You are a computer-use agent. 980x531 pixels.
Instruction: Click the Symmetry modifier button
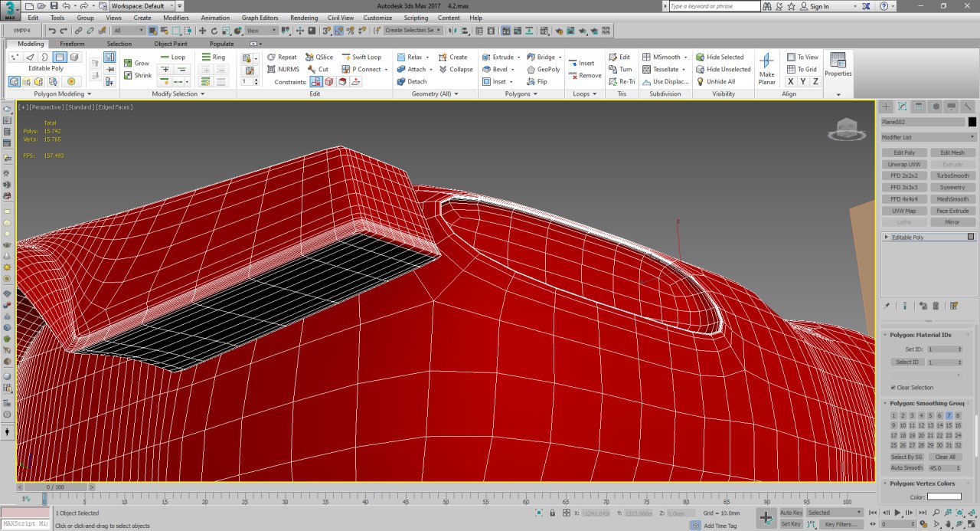coord(952,187)
